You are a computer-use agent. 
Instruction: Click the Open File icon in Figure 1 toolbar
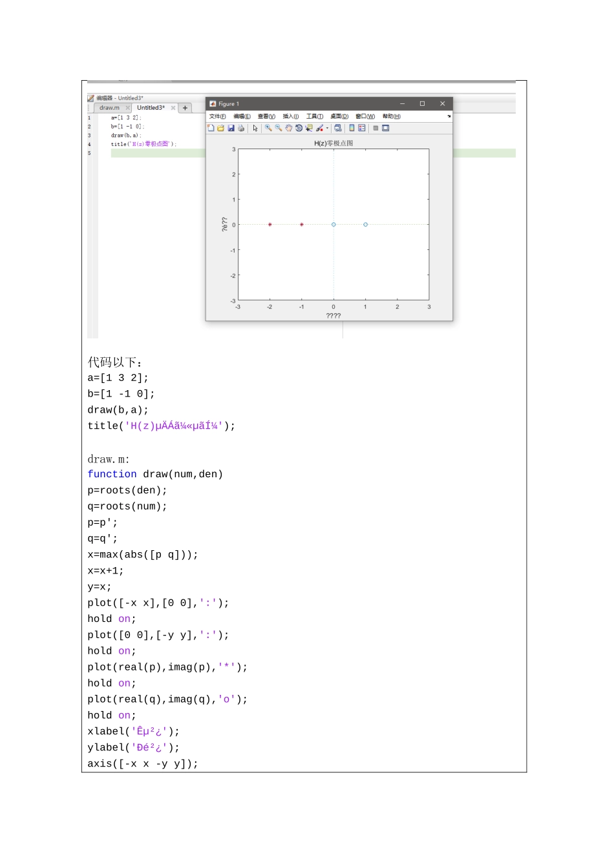220,128
